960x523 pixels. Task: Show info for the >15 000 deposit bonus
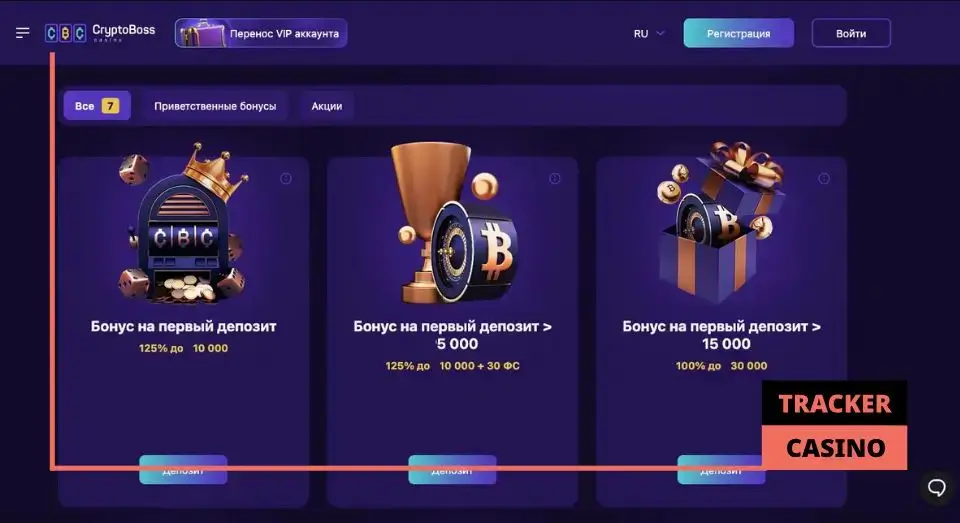point(824,179)
